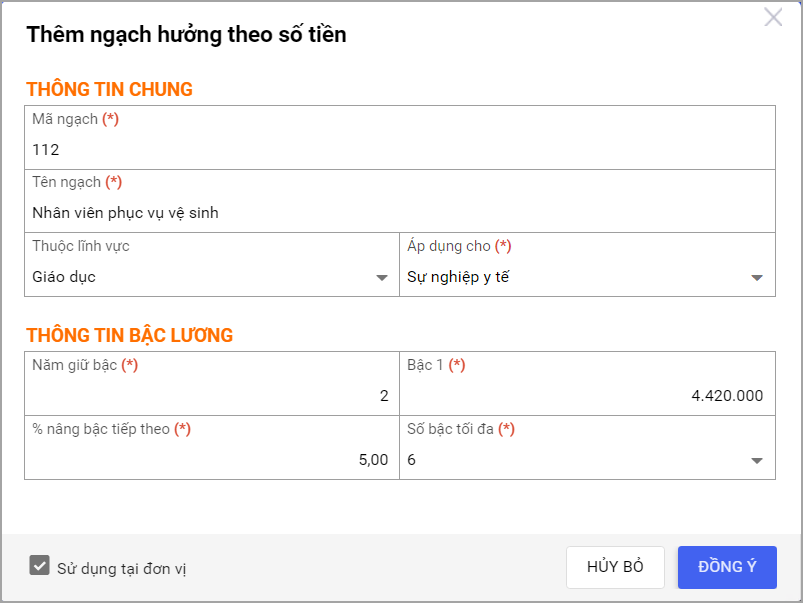Click the selected value Sự nghiệp y tế
803x603 pixels.
458,277
